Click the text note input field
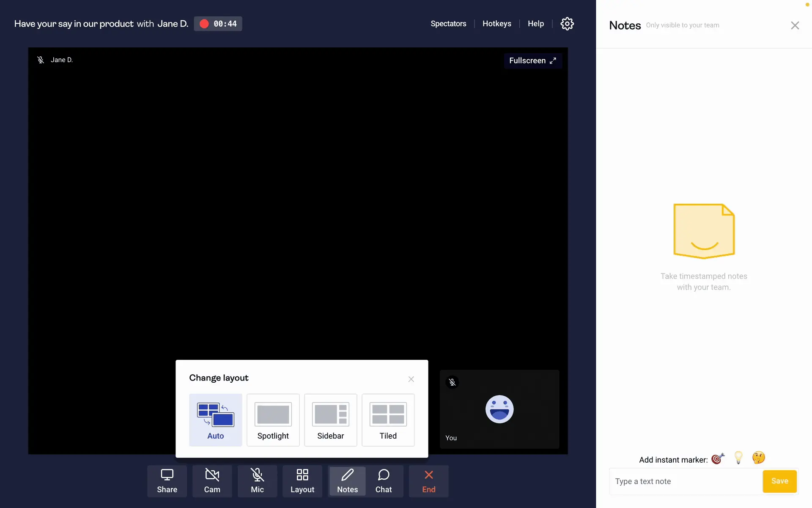812x508 pixels. pyautogui.click(x=685, y=481)
